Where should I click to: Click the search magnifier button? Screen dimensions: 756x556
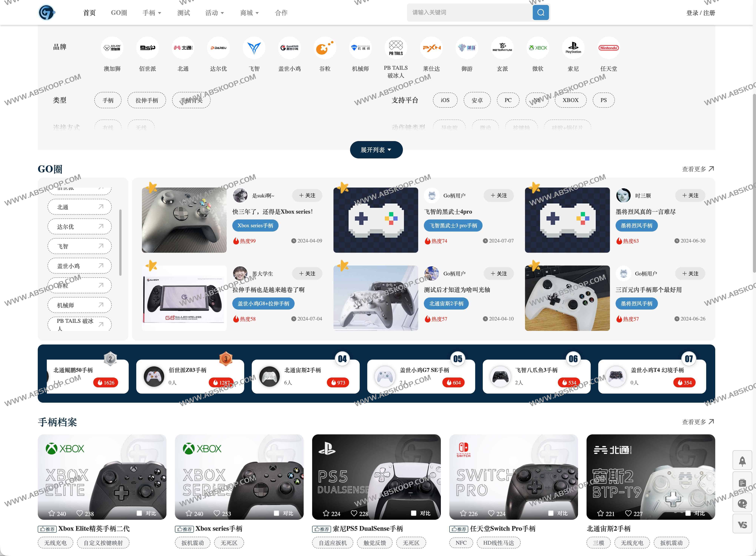tap(540, 12)
